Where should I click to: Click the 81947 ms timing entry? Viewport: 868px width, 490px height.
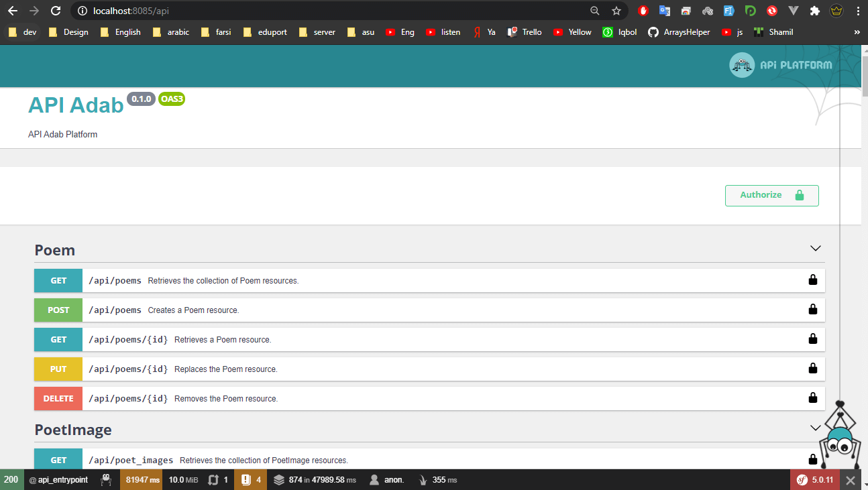click(x=143, y=480)
